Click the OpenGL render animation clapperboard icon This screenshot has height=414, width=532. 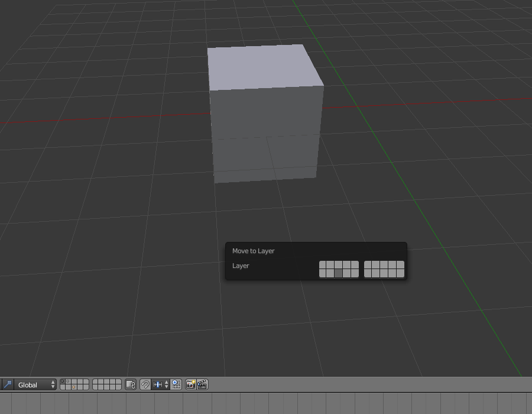click(x=202, y=384)
